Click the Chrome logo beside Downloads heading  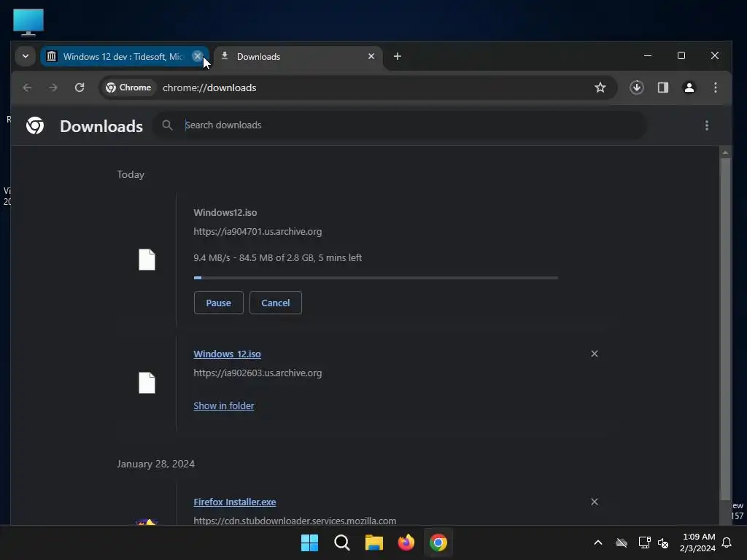pos(35,125)
